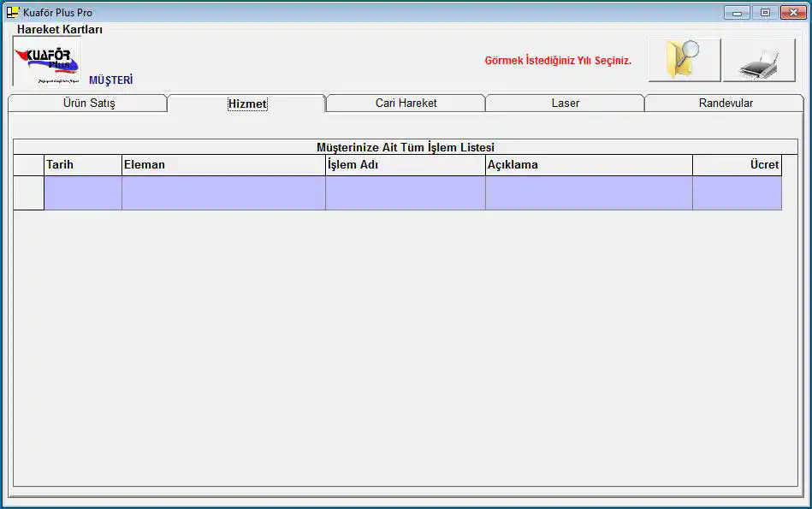The height and width of the screenshot is (509, 812).
Task: Select the empty row's selector cell
Action: pos(29,193)
